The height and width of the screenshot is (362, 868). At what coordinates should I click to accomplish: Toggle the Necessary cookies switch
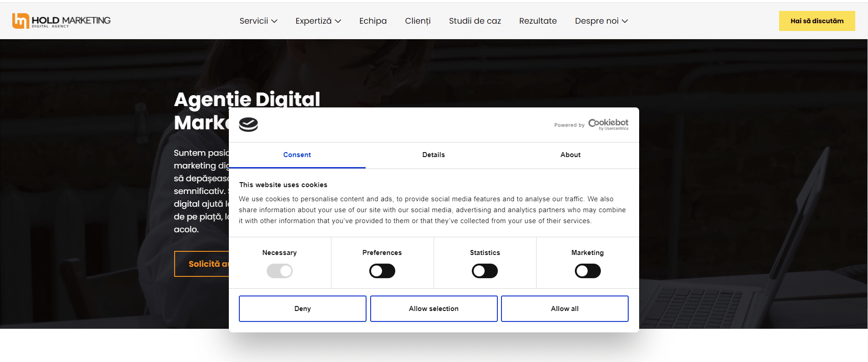tap(279, 271)
